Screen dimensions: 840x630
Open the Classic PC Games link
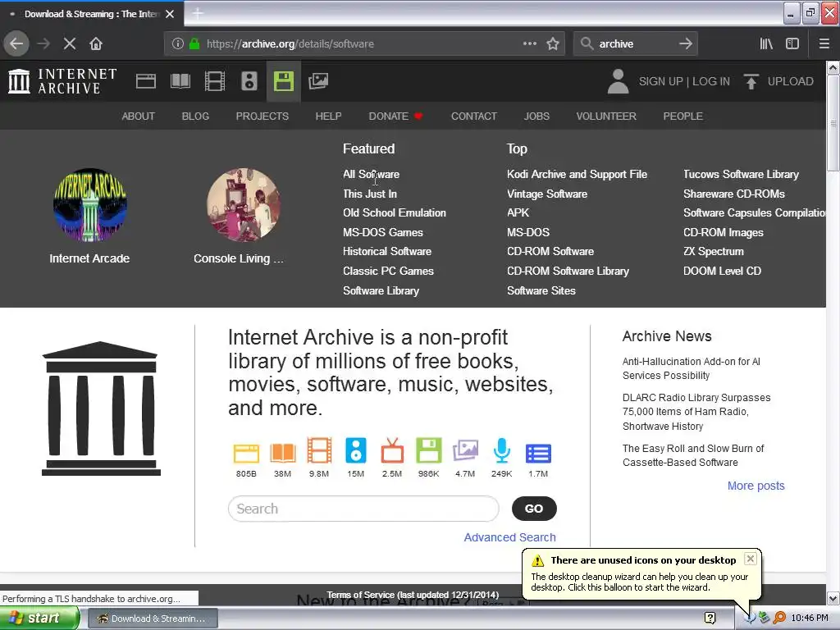coord(388,271)
